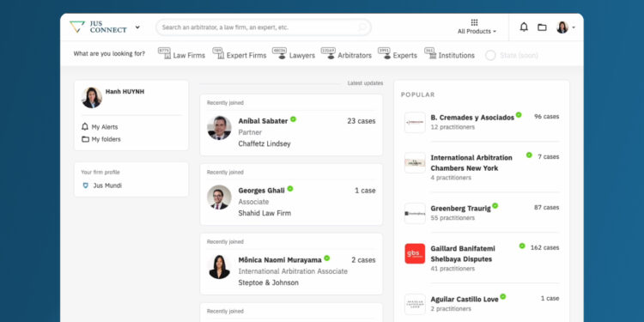Open Aníbal Sabater's profile

263,121
